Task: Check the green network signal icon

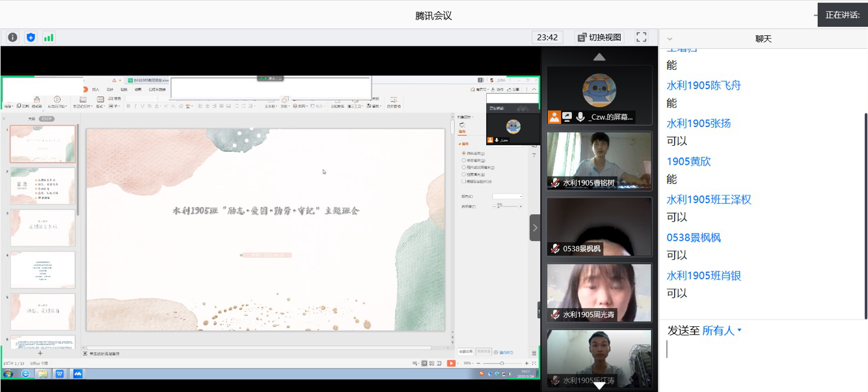Action: pyautogui.click(x=49, y=37)
